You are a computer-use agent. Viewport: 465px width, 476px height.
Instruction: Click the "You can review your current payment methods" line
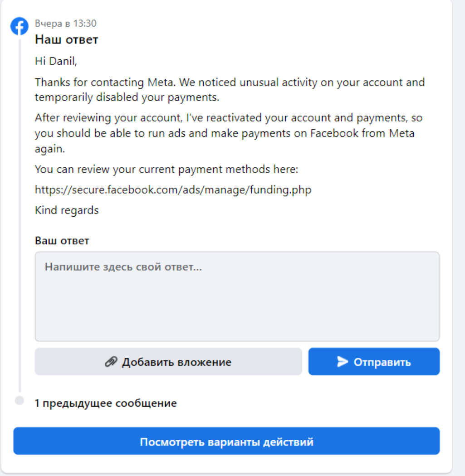click(167, 170)
